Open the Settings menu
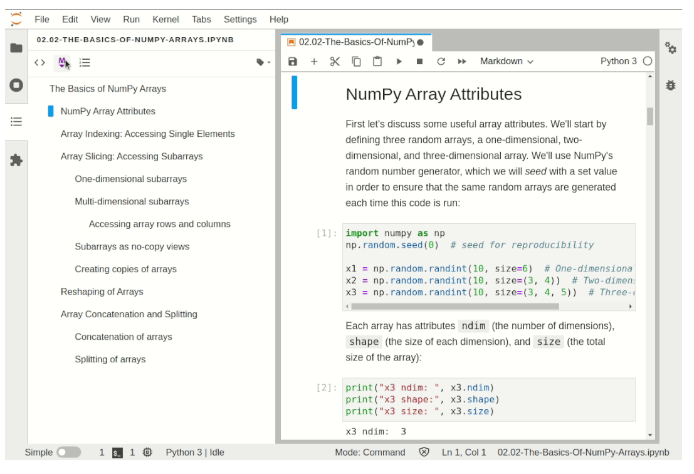The image size is (694, 474). [x=240, y=19]
